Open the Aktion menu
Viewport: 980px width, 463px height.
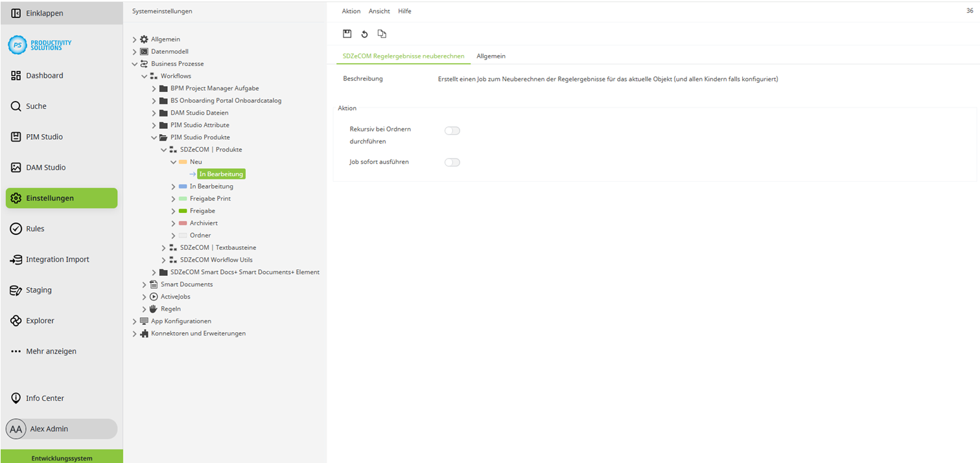point(351,11)
